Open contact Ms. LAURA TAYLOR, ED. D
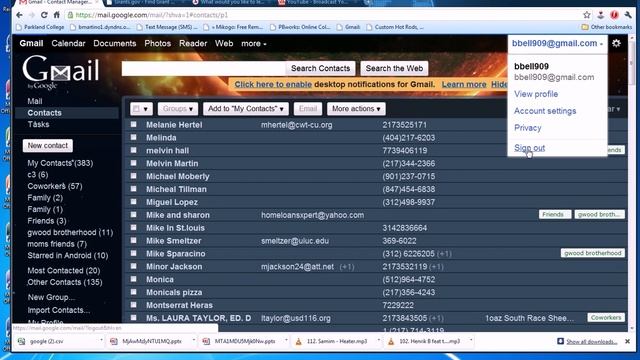Viewport: 640px width, 360px height. tap(198, 318)
